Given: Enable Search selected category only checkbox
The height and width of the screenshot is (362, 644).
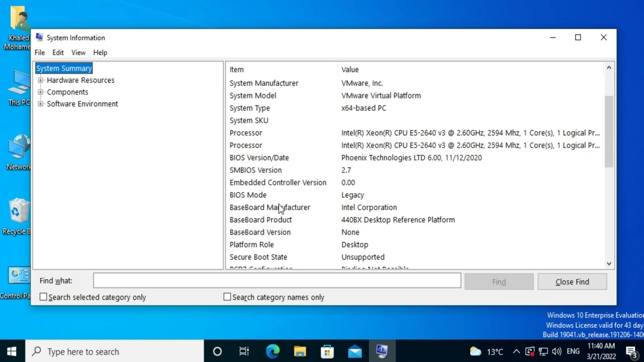Looking at the screenshot, I should point(43,297).
